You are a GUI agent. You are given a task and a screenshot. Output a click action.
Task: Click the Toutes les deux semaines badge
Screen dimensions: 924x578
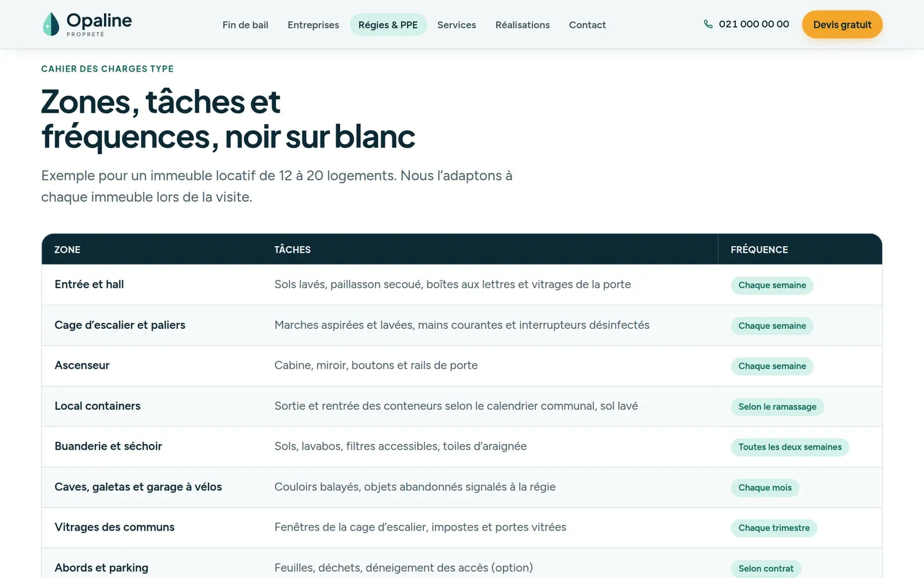[789, 447]
